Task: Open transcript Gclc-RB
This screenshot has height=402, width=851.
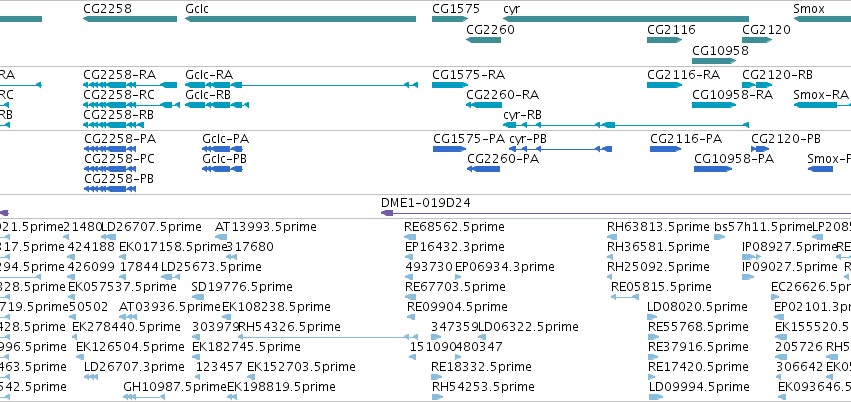Action: click(208, 95)
